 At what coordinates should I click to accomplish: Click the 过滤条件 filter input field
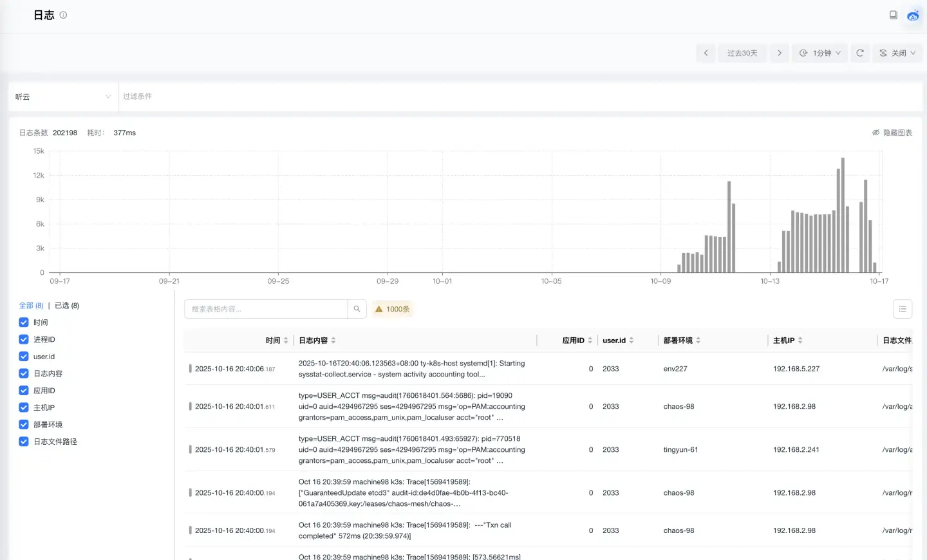(x=515, y=97)
